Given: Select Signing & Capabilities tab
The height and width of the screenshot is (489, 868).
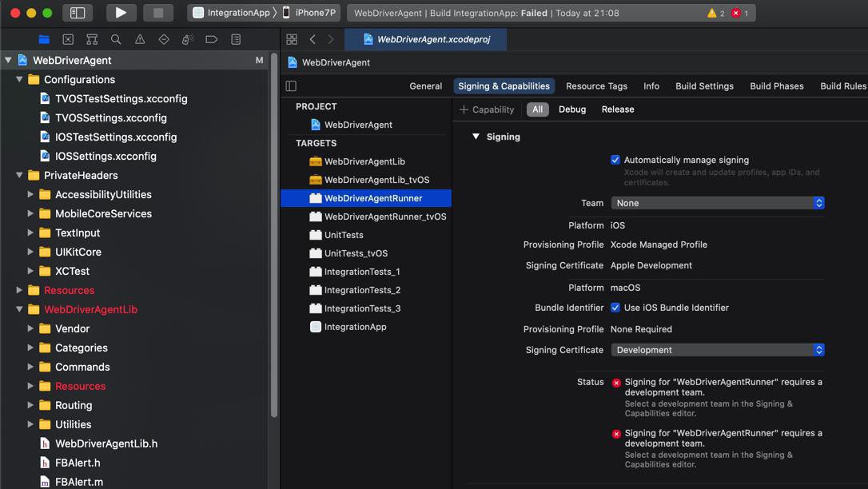Looking at the screenshot, I should [x=504, y=85].
